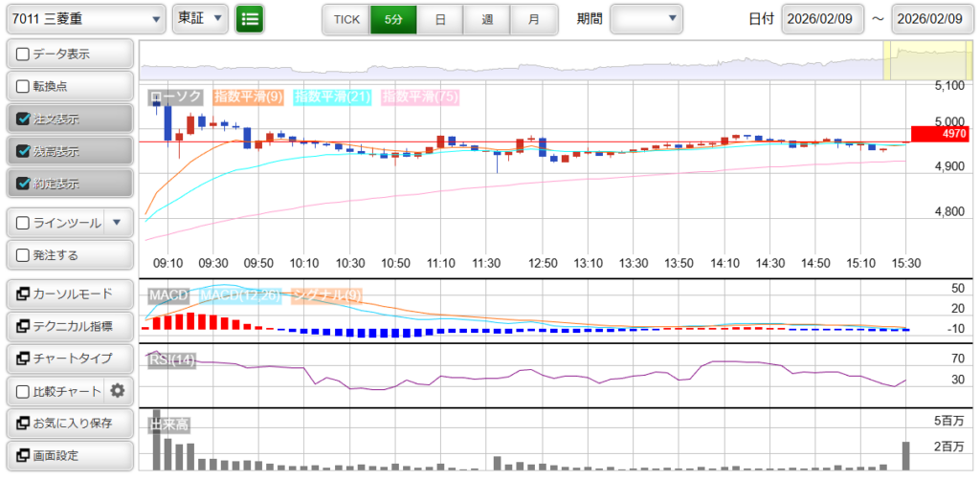Open テクニカル指標 settings
The width and height of the screenshot is (980, 479).
(x=69, y=326)
